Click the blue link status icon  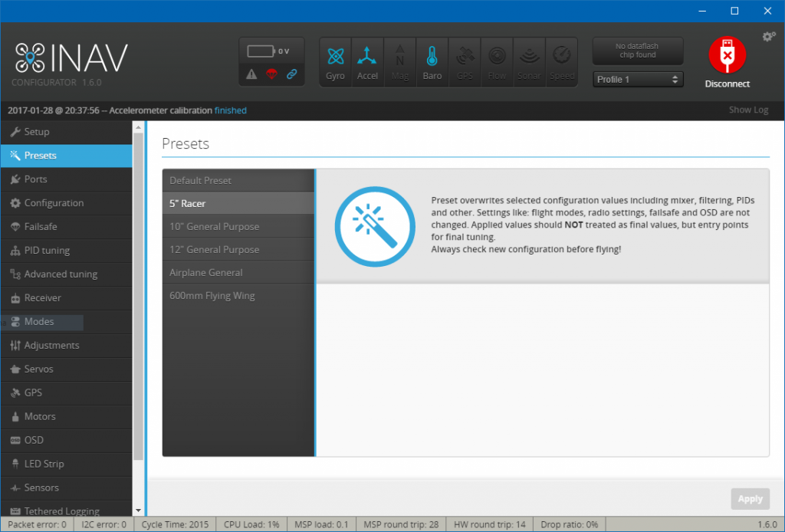[x=291, y=74]
